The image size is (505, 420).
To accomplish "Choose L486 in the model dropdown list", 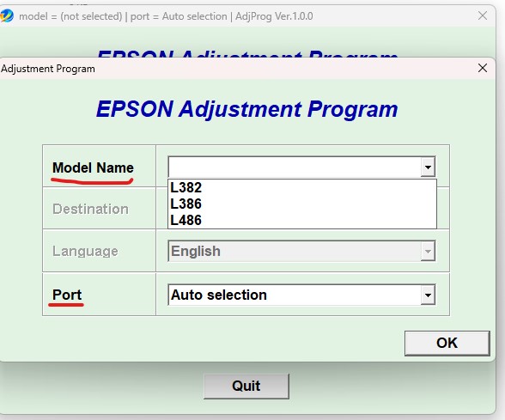I will tap(302, 220).
